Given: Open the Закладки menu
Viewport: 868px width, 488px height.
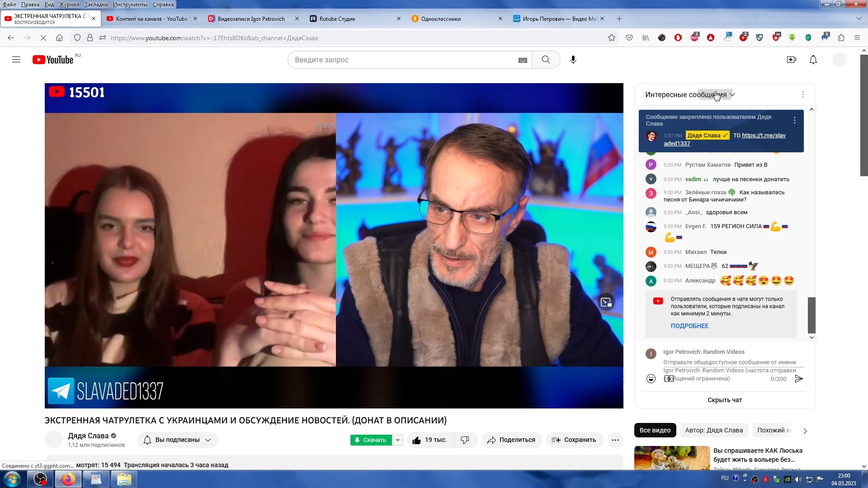Looking at the screenshot, I should [96, 4].
